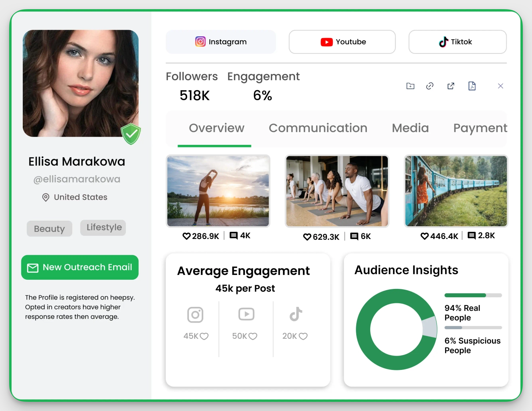Click the Audience Insights heading

406,270
